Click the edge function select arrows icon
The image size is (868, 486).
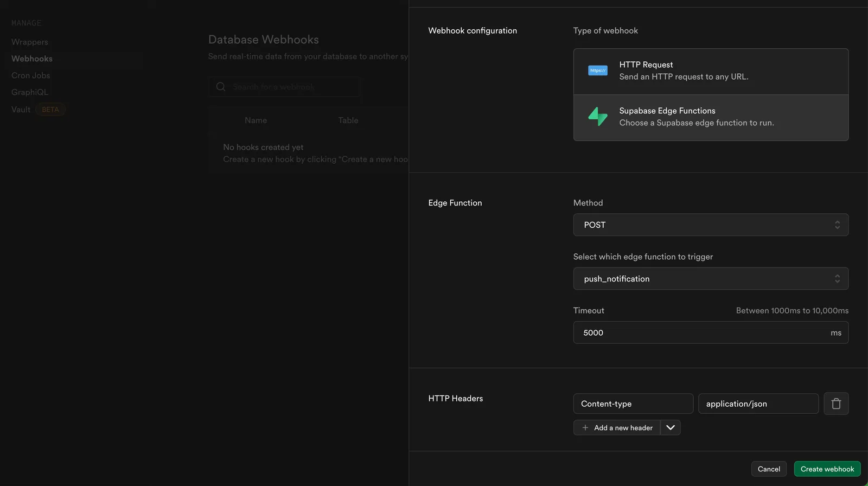(x=837, y=279)
